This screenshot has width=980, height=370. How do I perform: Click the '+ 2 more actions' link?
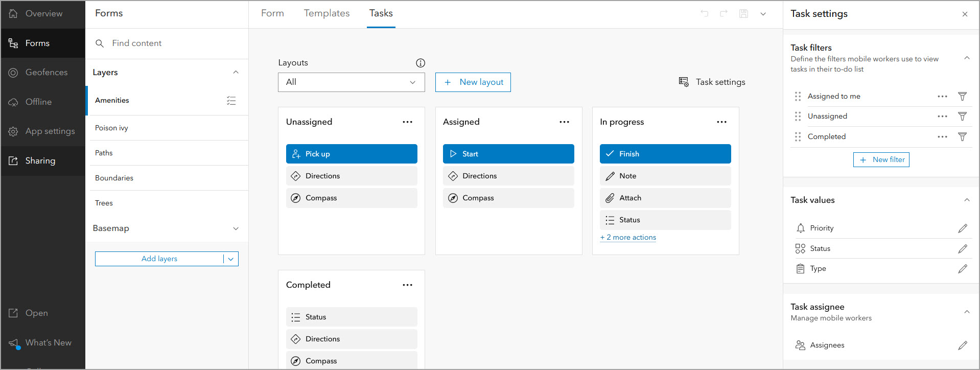click(628, 238)
